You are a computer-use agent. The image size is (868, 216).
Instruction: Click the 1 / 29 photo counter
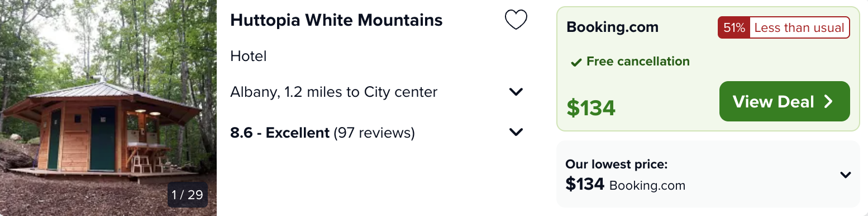188,195
